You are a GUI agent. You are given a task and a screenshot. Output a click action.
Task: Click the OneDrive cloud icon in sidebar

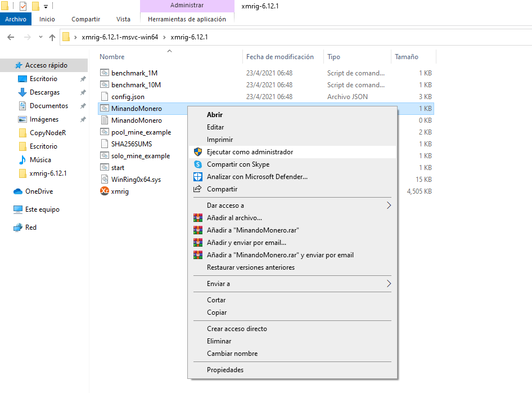[18, 191]
